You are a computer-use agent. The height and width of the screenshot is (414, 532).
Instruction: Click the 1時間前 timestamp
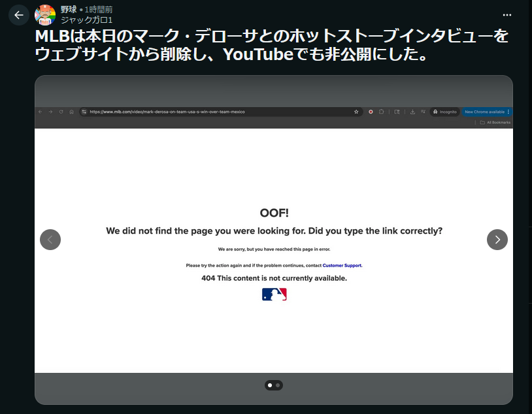point(97,10)
